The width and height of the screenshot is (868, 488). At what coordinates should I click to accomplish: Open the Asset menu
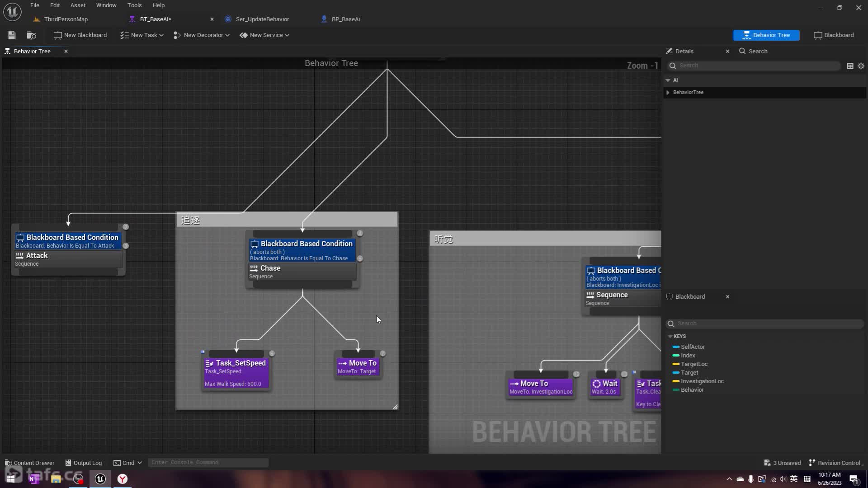tap(78, 5)
